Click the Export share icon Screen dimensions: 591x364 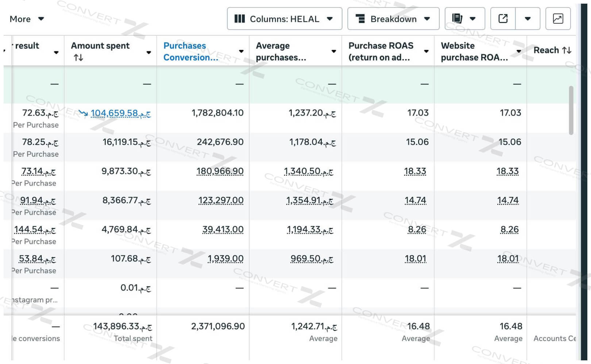pyautogui.click(x=503, y=19)
